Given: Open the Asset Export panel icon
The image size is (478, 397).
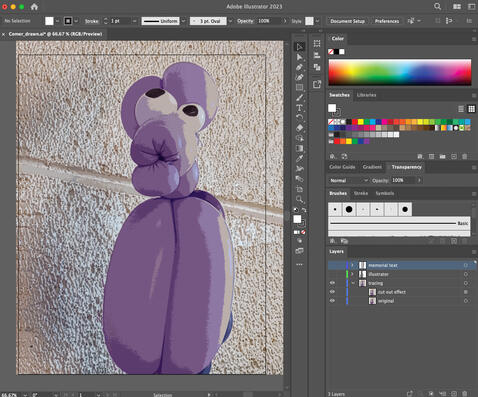Looking at the screenshot, I should 317,84.
